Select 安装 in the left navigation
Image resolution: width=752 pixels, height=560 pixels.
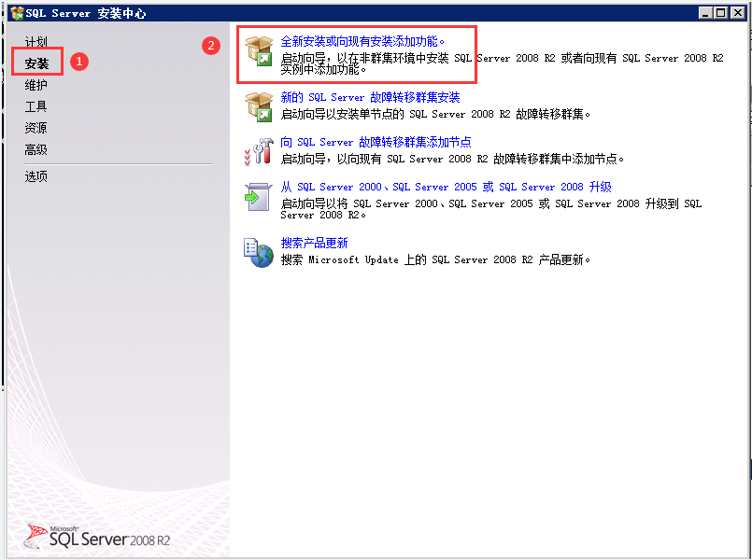click(36, 63)
